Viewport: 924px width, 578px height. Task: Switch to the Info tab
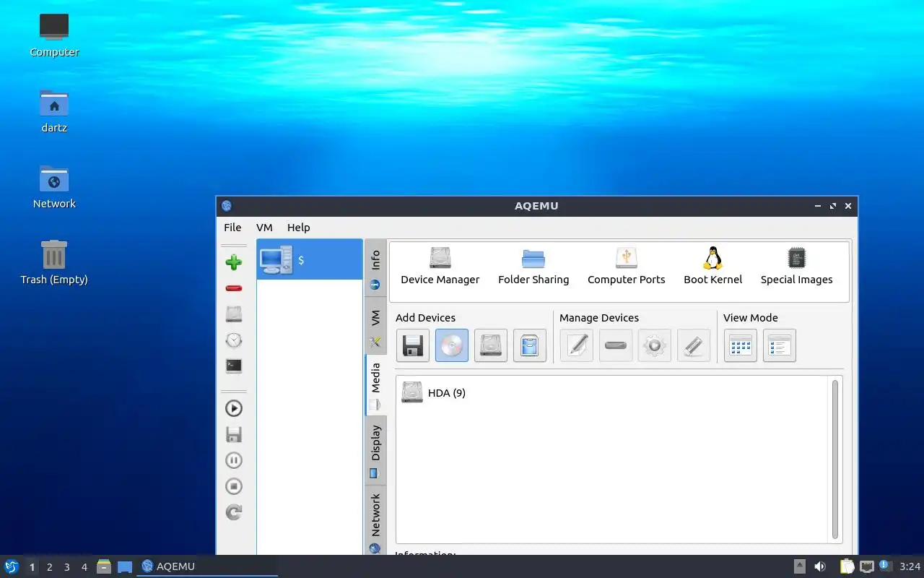[x=375, y=268]
